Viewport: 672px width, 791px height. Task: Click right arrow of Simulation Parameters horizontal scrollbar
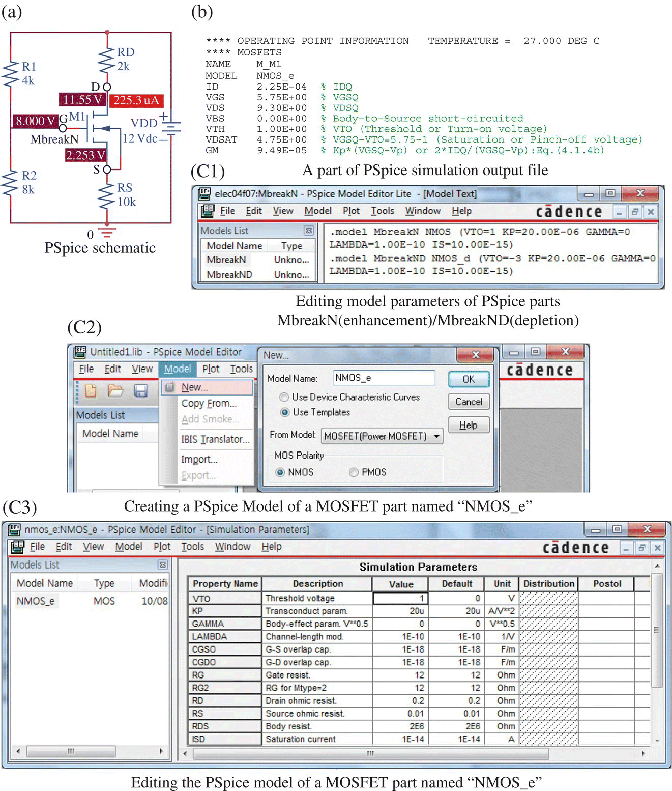pos(644,753)
